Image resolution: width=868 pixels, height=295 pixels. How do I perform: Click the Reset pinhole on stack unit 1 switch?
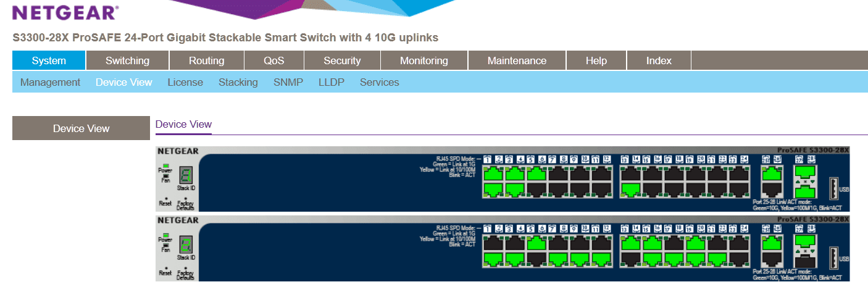click(165, 198)
